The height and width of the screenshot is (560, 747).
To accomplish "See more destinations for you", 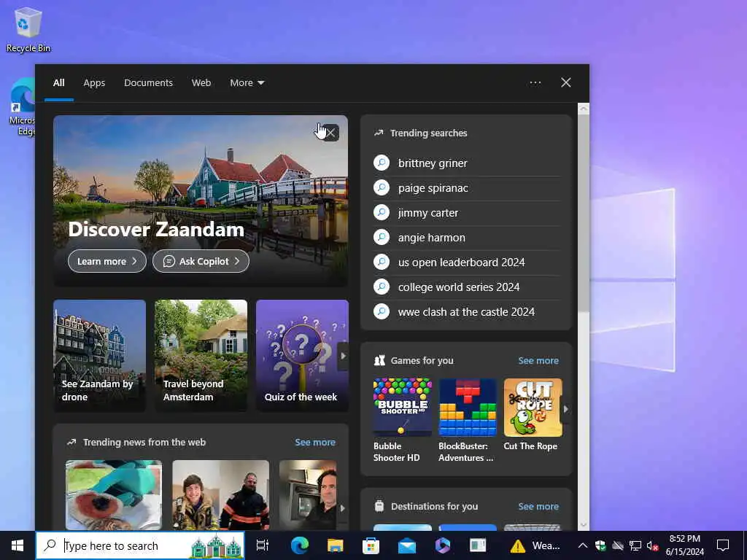I will point(538,506).
